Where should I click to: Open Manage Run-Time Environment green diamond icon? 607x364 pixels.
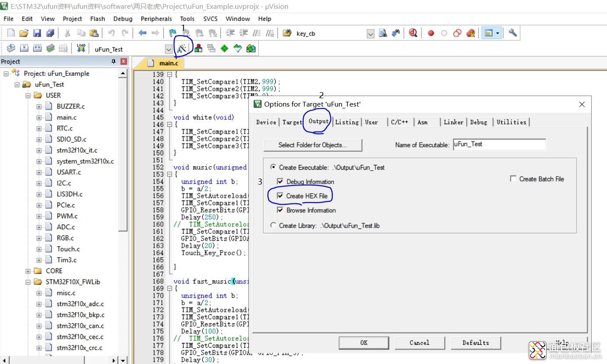225,49
